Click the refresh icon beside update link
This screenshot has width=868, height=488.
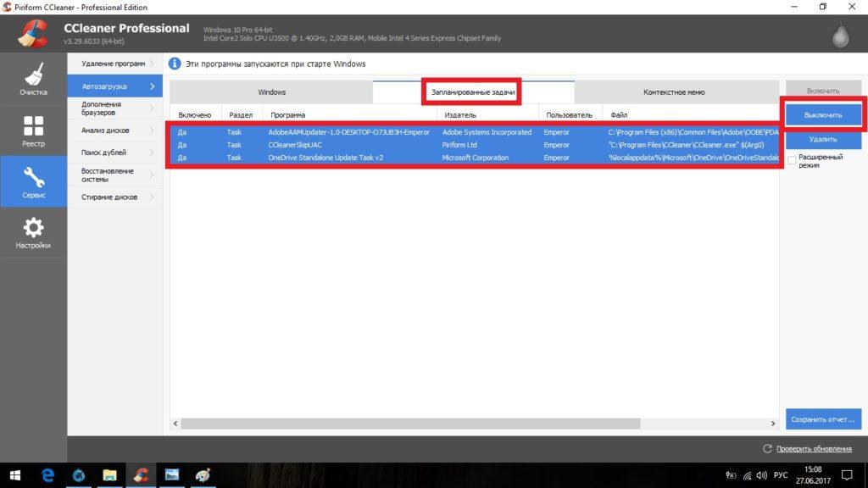point(767,449)
